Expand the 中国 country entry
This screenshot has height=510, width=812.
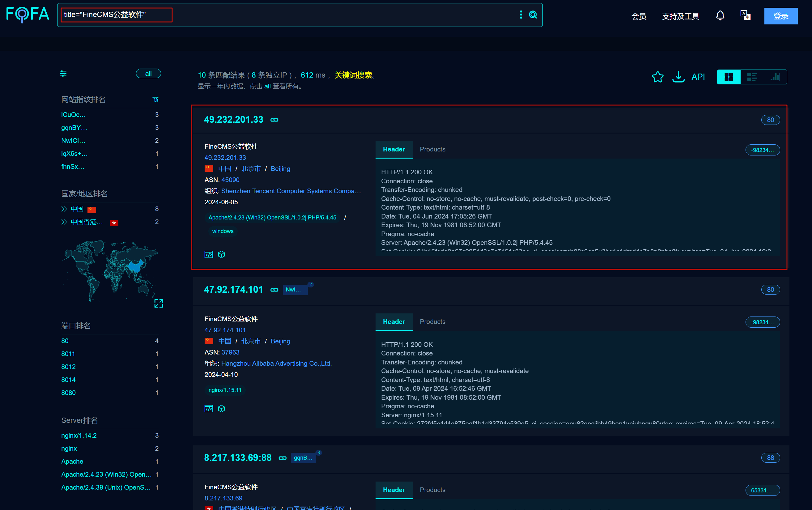pos(64,209)
